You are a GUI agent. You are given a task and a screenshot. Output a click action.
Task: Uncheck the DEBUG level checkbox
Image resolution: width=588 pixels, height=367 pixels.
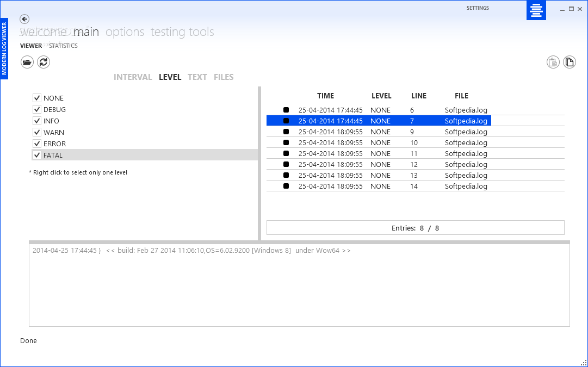coord(37,109)
